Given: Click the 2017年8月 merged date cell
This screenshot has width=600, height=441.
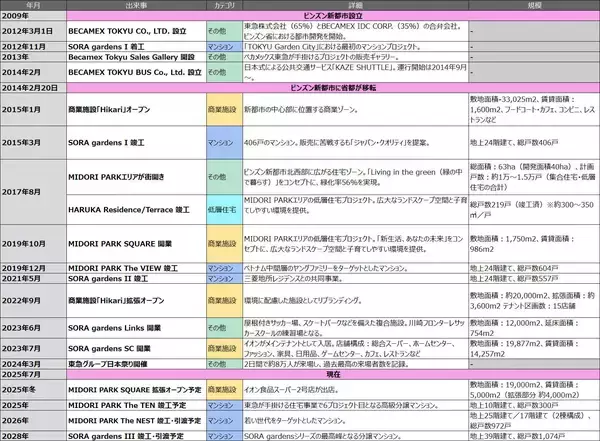Looking at the screenshot, I should (34, 193).
